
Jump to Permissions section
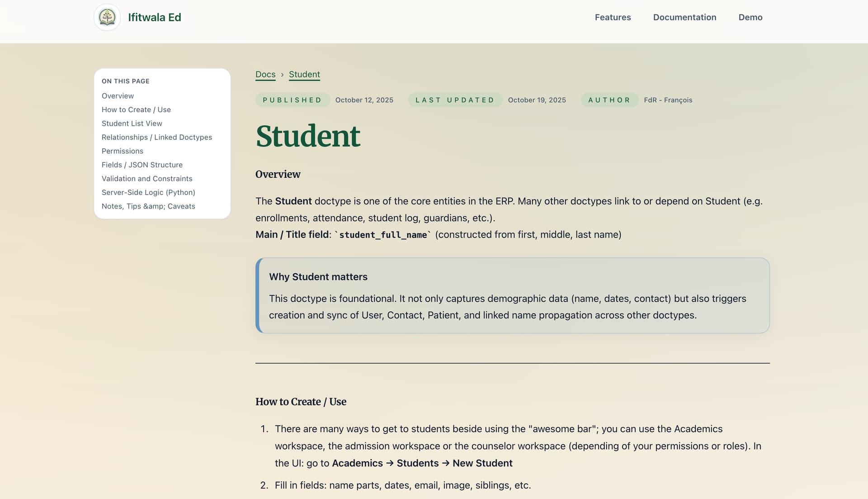122,151
